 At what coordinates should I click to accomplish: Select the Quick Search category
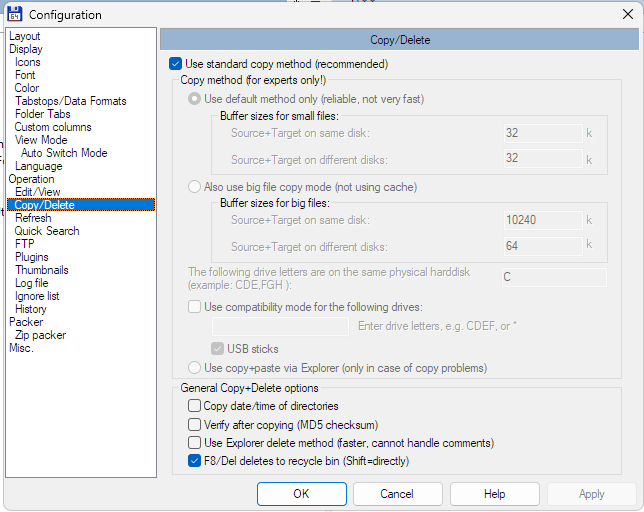point(47,231)
